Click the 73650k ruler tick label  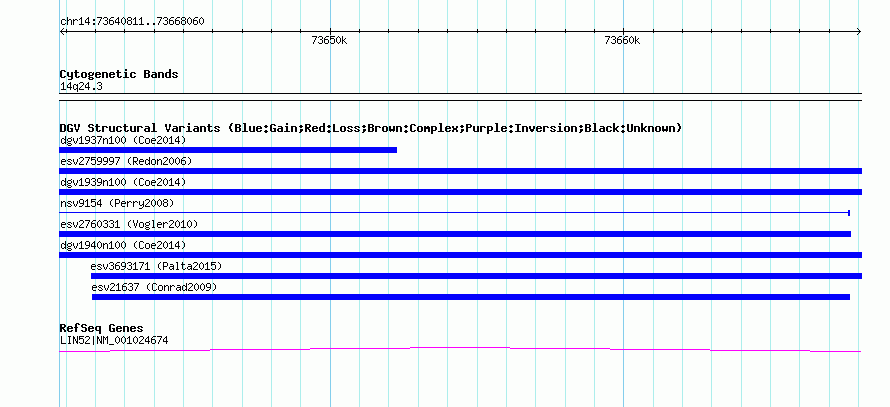point(329,40)
